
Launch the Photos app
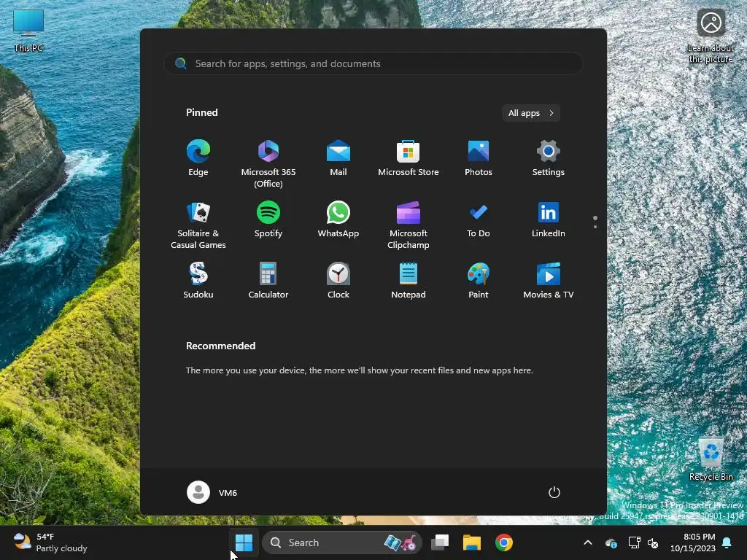click(479, 159)
